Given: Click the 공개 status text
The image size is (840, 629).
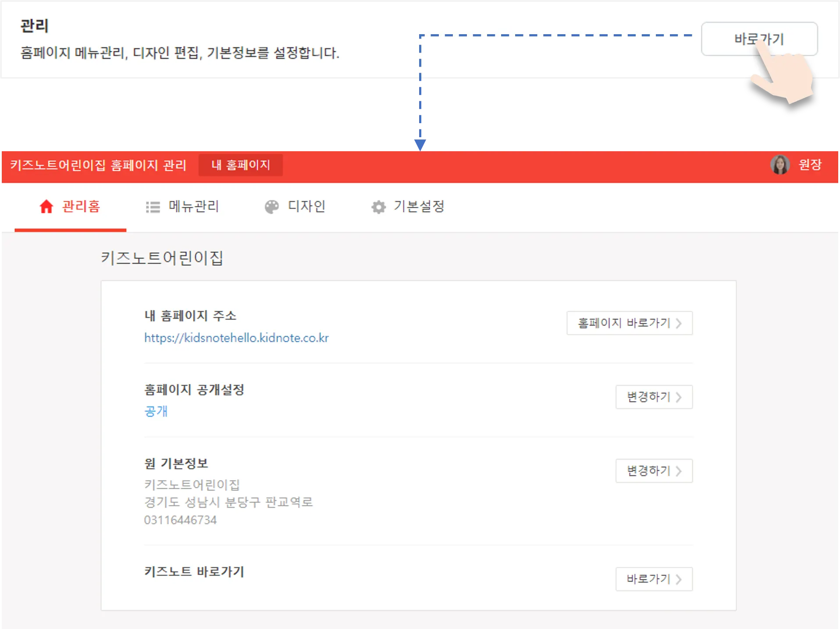Looking at the screenshot, I should [x=156, y=411].
